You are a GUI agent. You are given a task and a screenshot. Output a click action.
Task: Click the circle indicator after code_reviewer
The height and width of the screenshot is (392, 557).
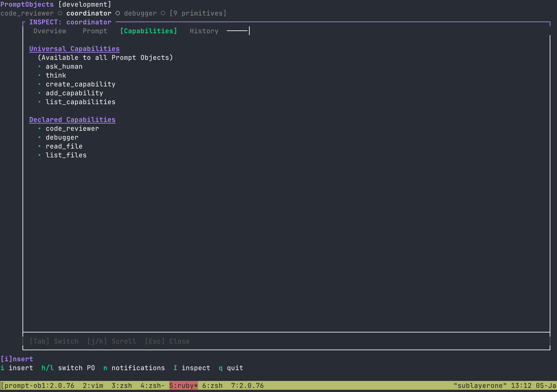[x=60, y=13]
